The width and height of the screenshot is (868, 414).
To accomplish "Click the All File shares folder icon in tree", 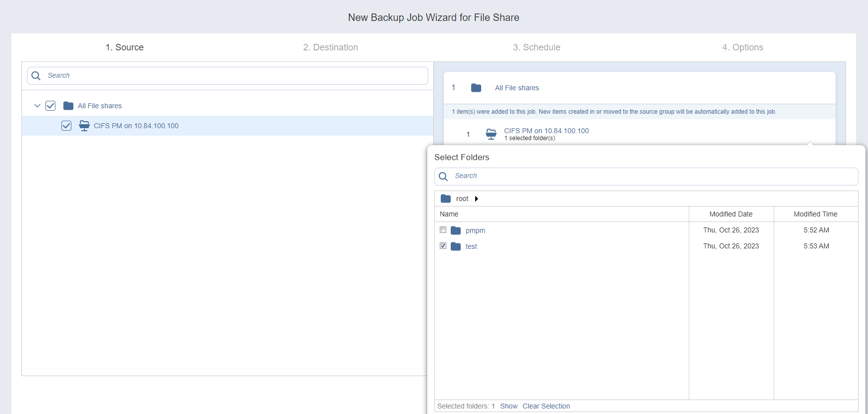I will [x=68, y=106].
